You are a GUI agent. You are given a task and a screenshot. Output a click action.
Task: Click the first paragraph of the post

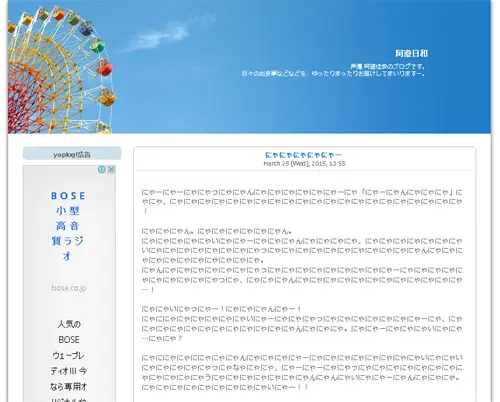pos(302,201)
